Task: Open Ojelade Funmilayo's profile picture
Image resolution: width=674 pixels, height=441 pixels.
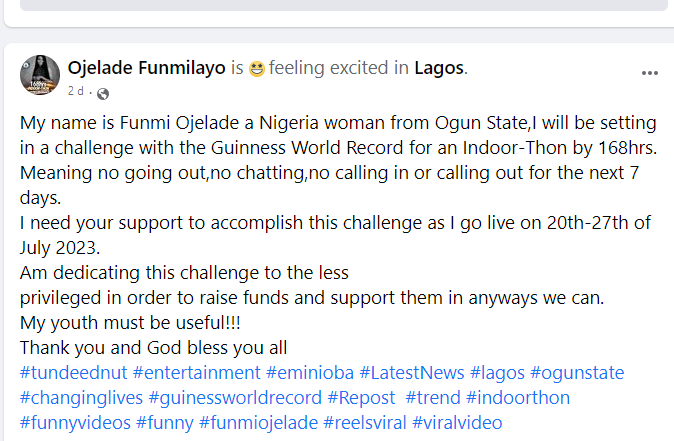Action: tap(40, 75)
